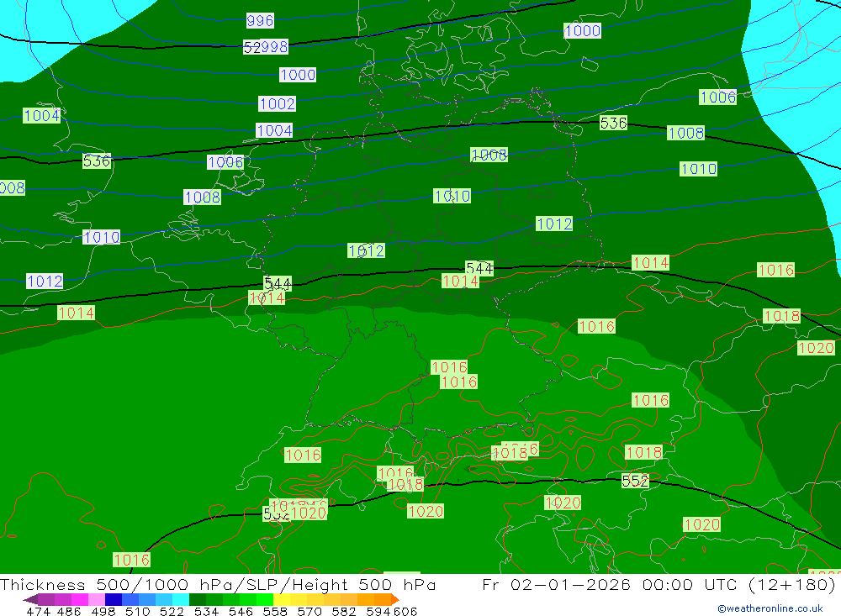Image resolution: width=841 pixels, height=616 pixels.
Task: Click the legend value 522
Action: [x=172, y=611]
